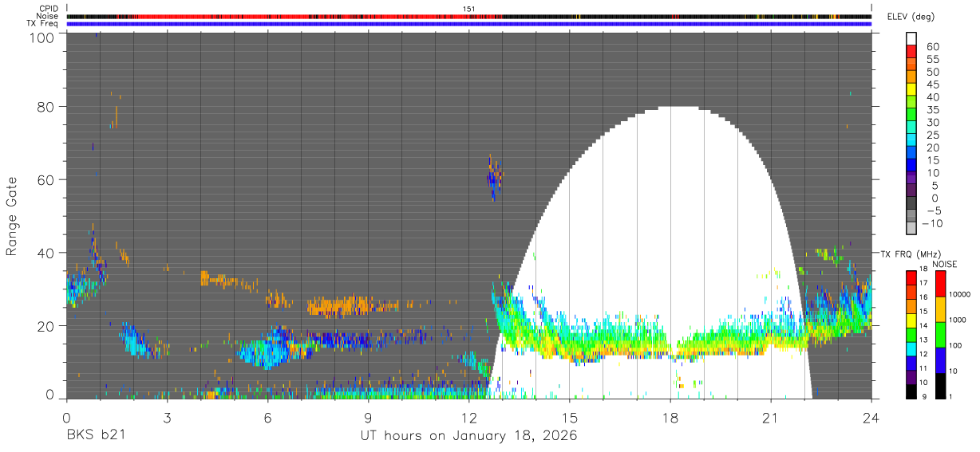Click the black 1-10 swatch in the NOISE legend
This screenshot has height=452, width=980.
(x=940, y=385)
